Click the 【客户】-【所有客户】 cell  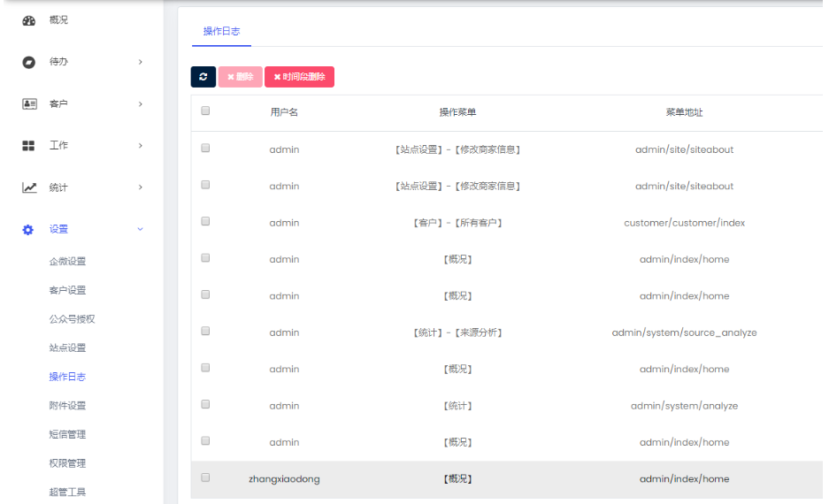tap(458, 223)
